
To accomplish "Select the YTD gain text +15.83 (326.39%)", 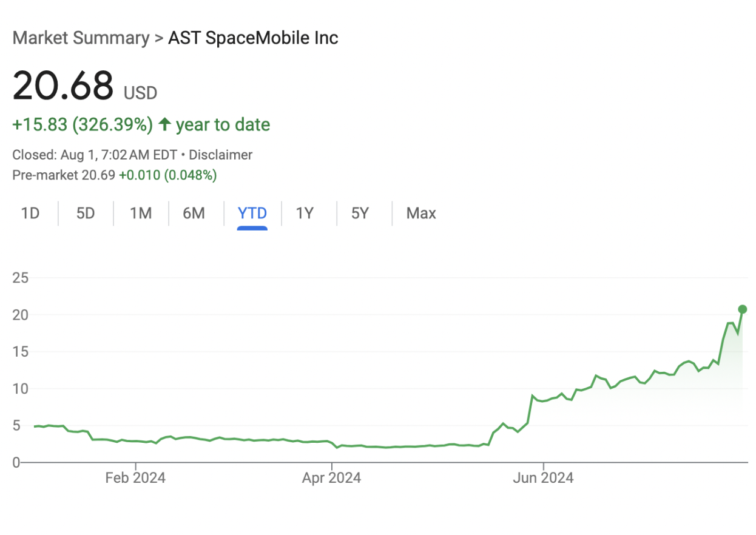I will tap(83, 124).
